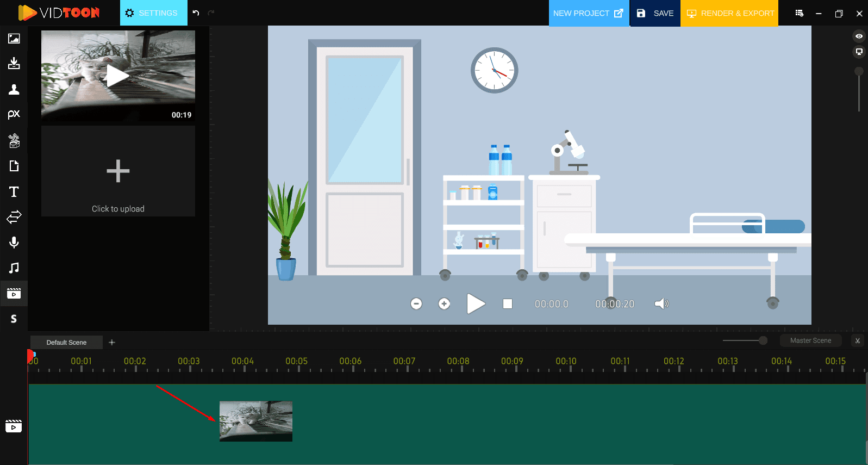Screen dimensions: 868x465
Task: Zoom out the canvas preview
Action: coord(416,303)
